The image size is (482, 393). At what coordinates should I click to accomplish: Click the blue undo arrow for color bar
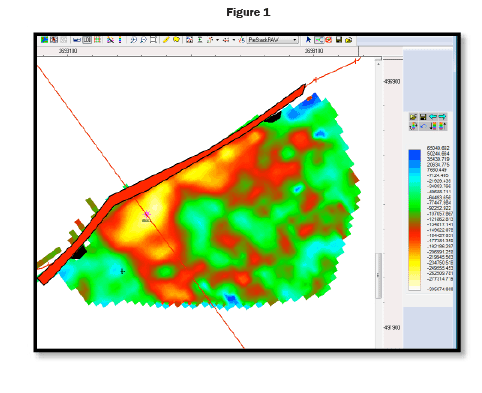click(x=423, y=126)
